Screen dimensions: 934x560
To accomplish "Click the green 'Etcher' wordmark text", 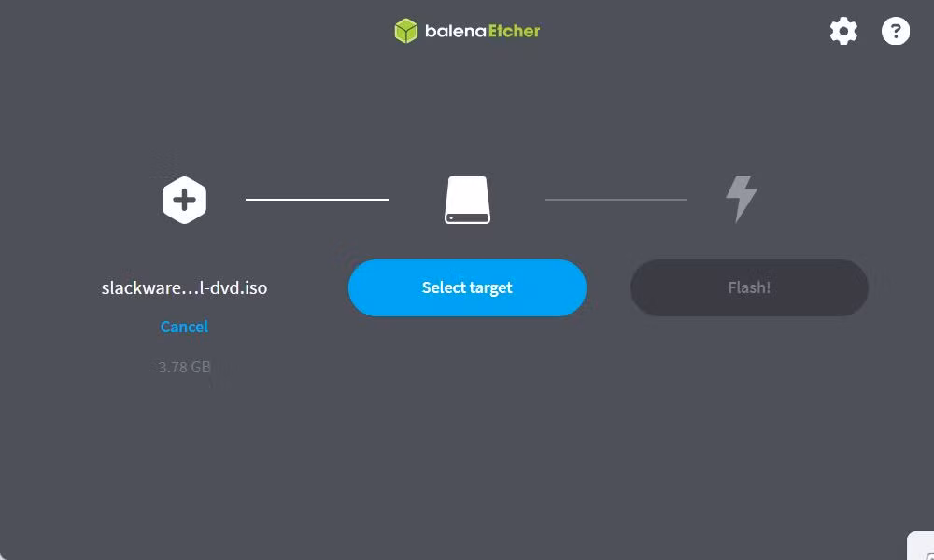I will tap(514, 31).
